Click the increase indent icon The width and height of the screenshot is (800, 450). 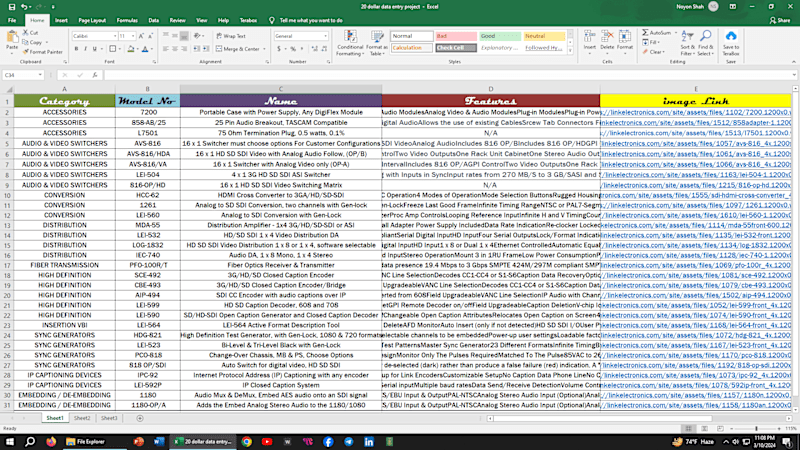pos(206,49)
